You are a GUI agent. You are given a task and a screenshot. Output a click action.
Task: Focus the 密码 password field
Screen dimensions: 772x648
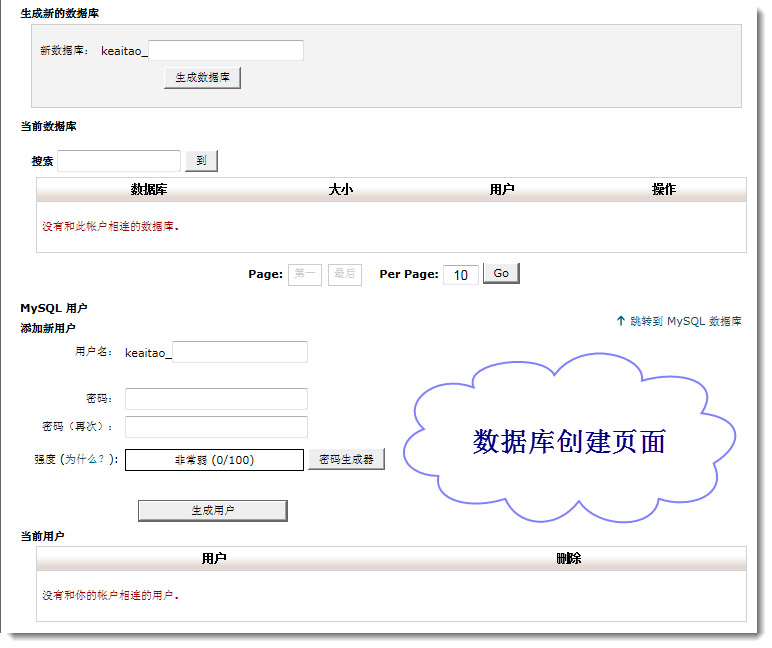(x=216, y=399)
